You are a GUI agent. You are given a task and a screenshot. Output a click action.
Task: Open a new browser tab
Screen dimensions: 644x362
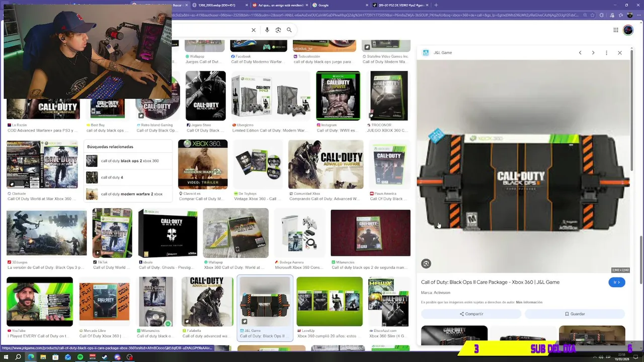[x=436, y=5]
